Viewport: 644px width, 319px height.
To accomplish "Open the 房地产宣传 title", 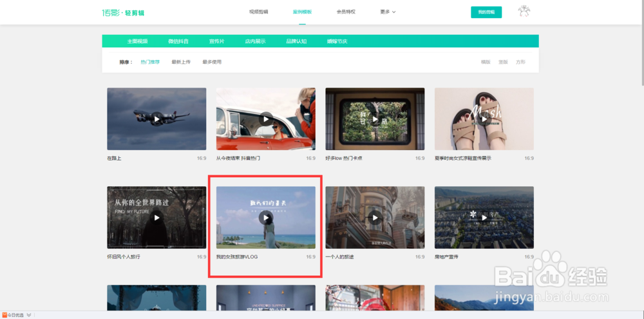I will coord(446,257).
